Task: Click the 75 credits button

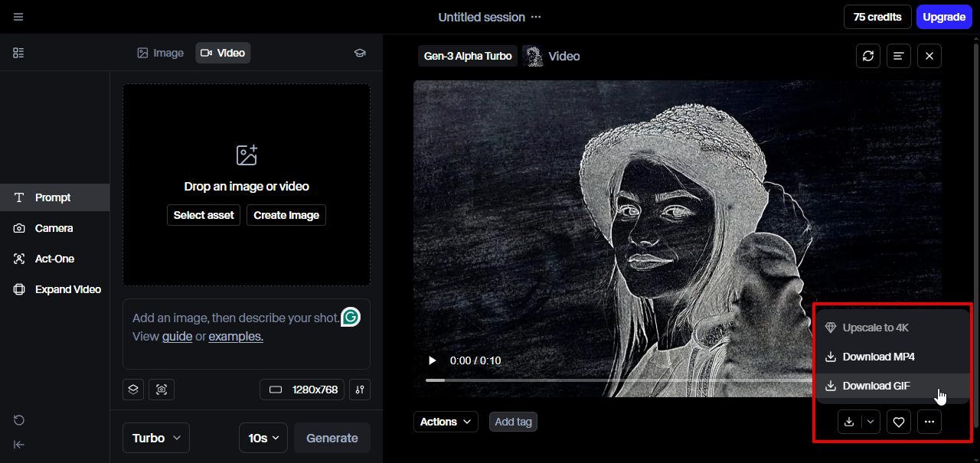Action: (x=877, y=17)
